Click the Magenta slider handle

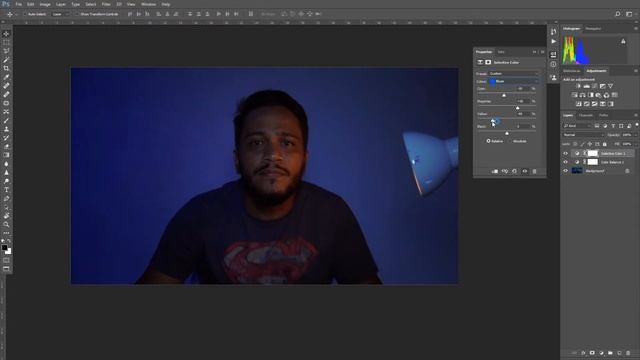click(518, 108)
